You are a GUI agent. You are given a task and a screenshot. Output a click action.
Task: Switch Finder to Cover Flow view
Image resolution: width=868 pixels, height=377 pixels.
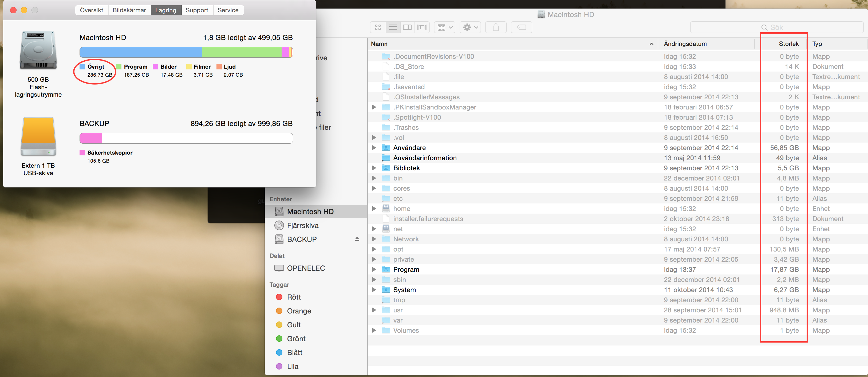point(422,27)
